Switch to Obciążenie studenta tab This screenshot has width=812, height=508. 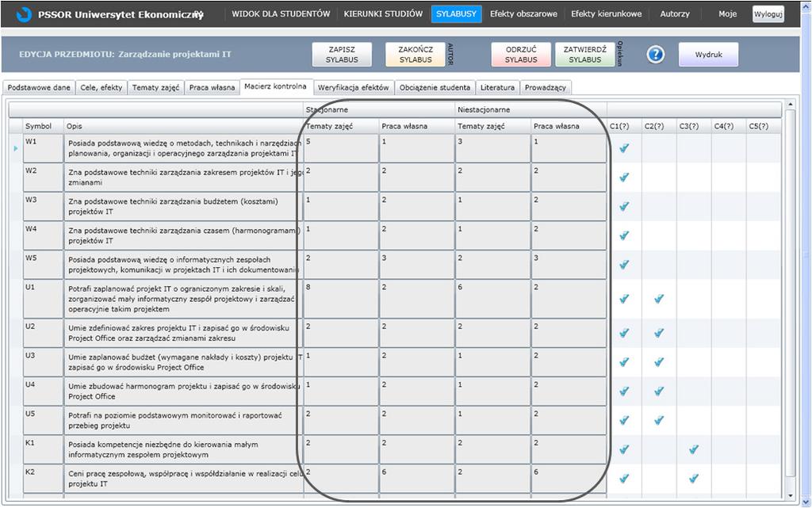coord(435,87)
